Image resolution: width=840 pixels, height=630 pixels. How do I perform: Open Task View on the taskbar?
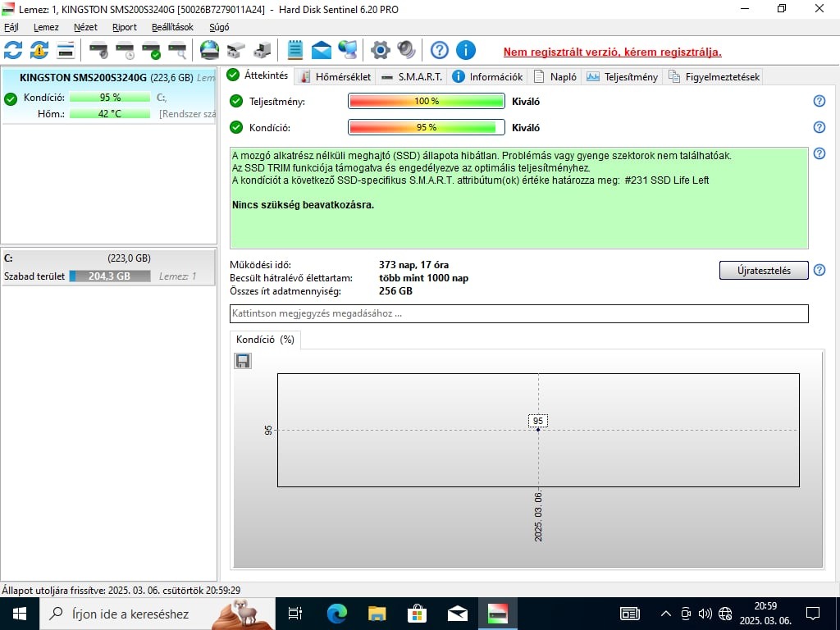pos(295,614)
